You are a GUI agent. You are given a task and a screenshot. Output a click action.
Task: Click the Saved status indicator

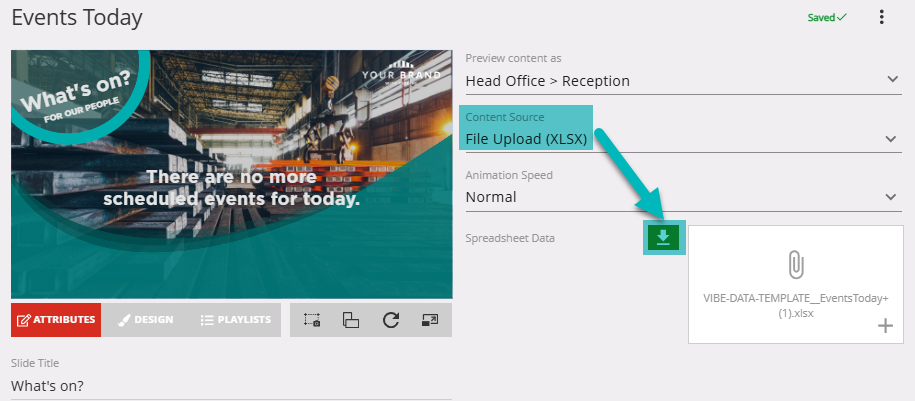pyautogui.click(x=826, y=18)
